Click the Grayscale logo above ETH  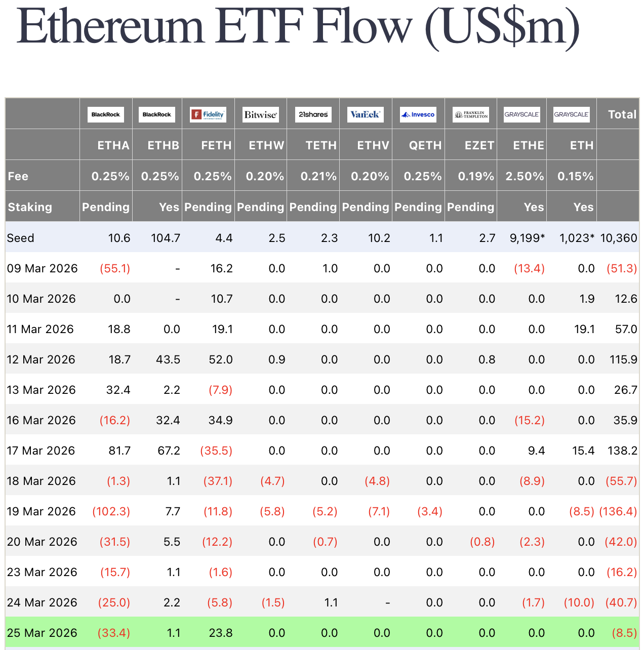click(x=571, y=114)
